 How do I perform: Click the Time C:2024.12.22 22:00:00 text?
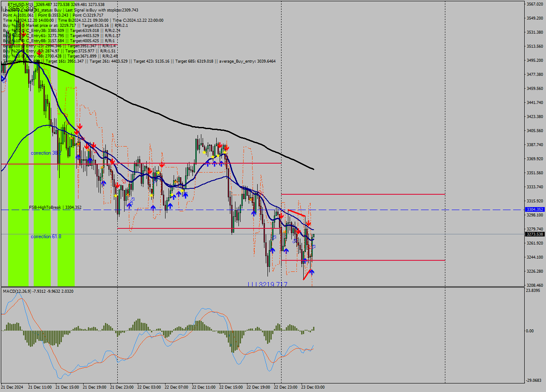pyautogui.click(x=138, y=20)
